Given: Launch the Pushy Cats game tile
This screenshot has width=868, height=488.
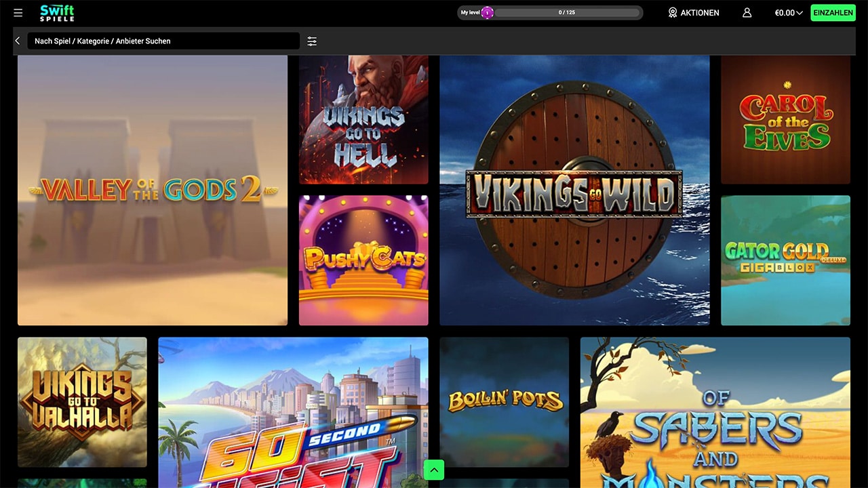Looking at the screenshot, I should pos(363,261).
